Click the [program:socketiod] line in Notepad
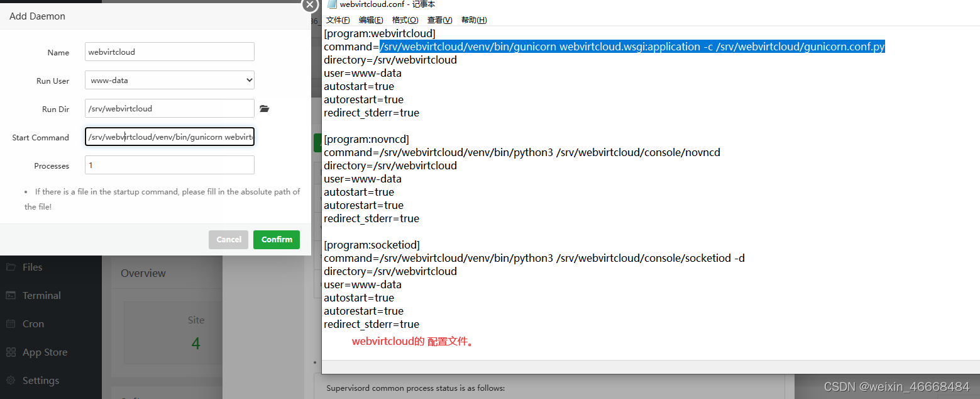This screenshot has height=399, width=980. (x=372, y=245)
